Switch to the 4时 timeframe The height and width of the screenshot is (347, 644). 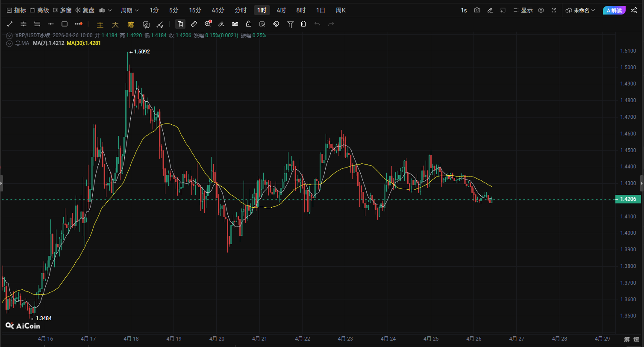[281, 10]
